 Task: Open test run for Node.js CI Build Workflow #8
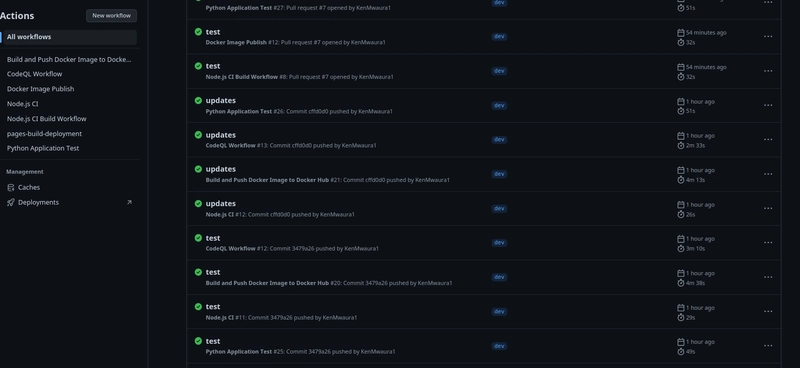point(213,66)
